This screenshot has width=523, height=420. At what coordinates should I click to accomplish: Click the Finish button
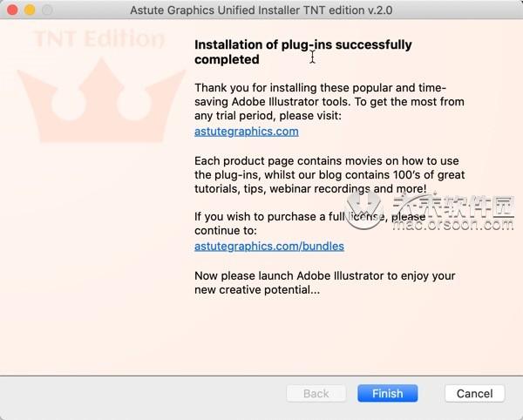387,393
